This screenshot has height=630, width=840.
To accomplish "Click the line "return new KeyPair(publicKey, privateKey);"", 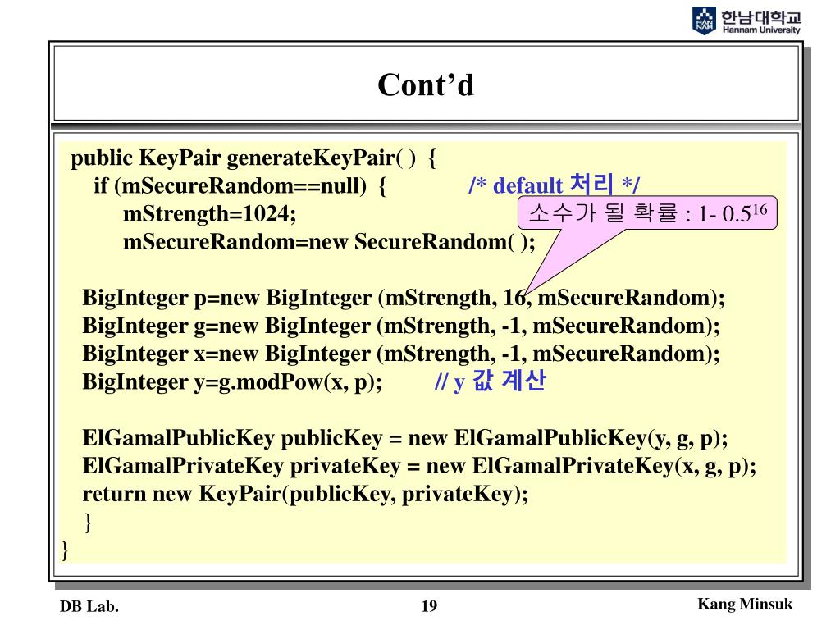I will [305, 494].
